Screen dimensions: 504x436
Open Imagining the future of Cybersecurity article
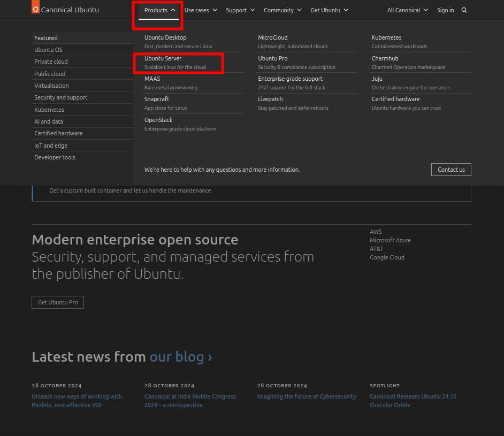[x=307, y=396]
